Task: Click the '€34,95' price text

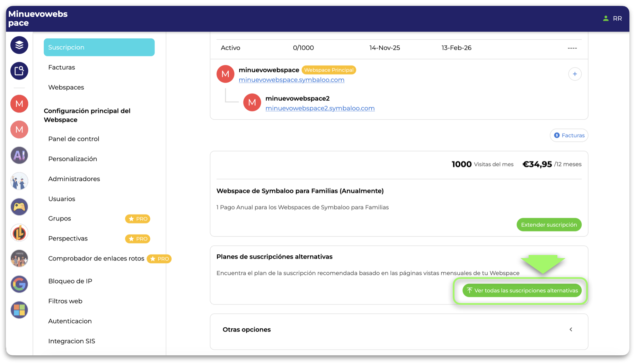Action: (537, 164)
